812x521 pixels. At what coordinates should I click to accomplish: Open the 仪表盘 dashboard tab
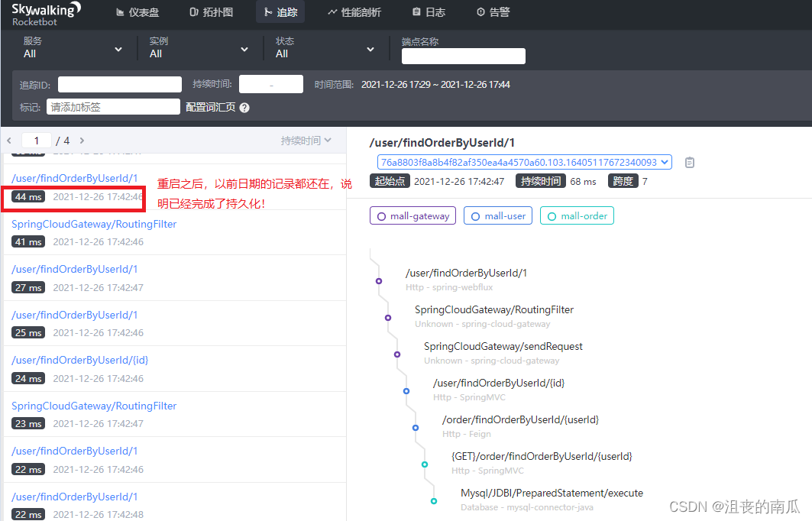[x=137, y=12]
